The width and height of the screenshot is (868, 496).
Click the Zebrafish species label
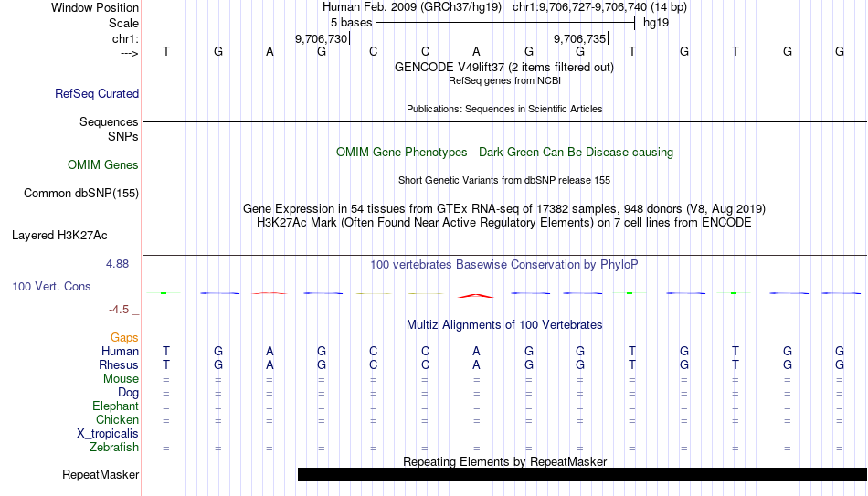click(x=114, y=448)
